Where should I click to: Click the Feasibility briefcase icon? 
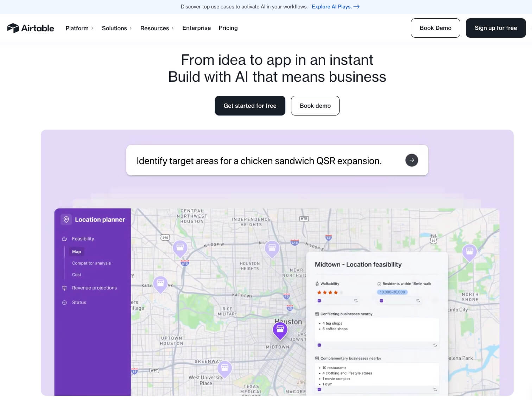64,238
